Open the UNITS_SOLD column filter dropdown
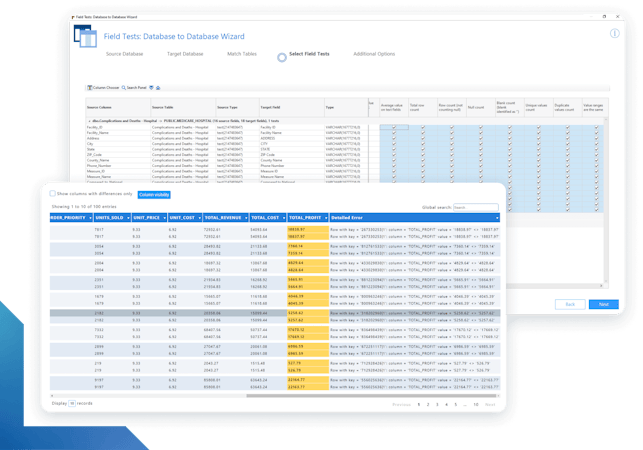Viewport: 643px width, 450px height. pos(128,218)
